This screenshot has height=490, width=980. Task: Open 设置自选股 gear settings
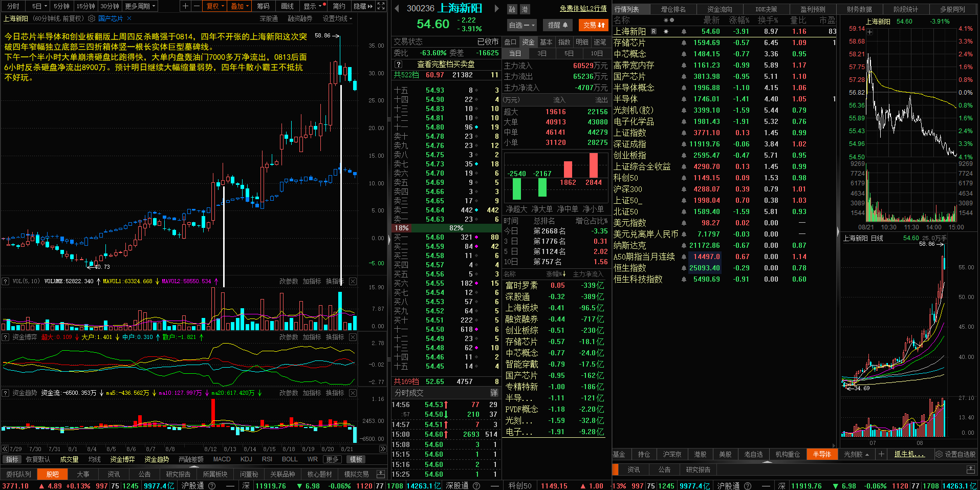click(x=955, y=454)
